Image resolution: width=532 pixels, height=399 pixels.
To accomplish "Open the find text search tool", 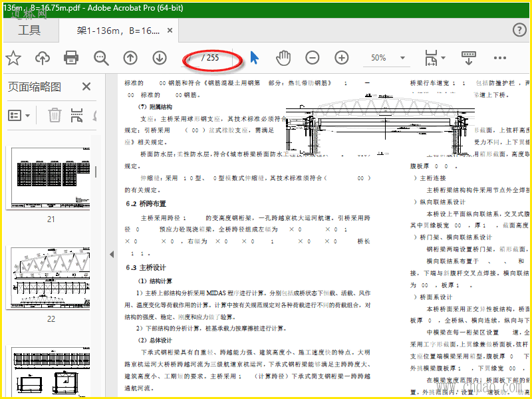I will 101,59.
